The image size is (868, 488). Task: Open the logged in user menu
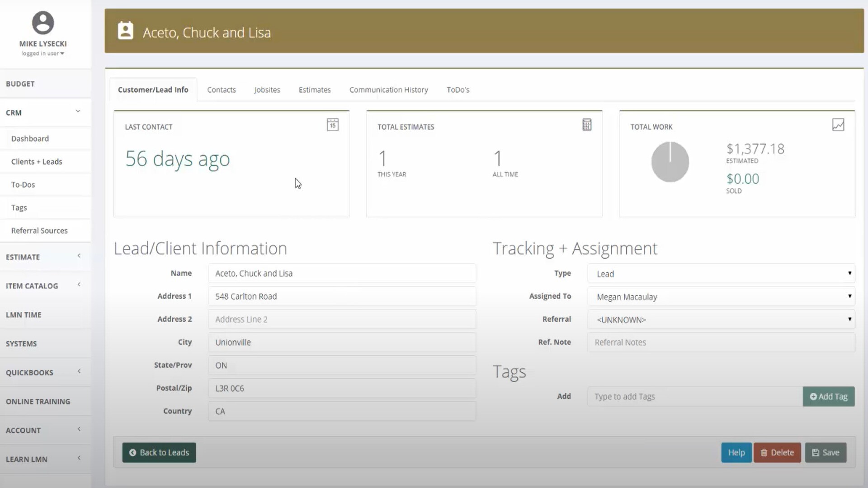coord(43,53)
